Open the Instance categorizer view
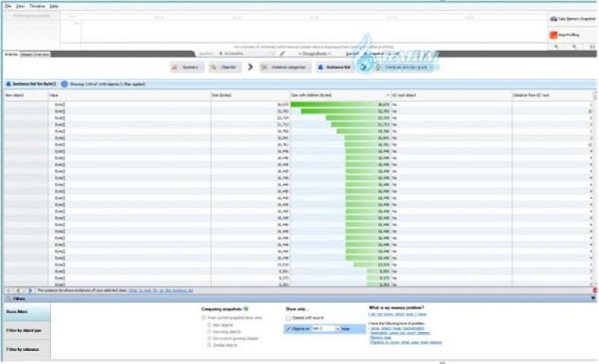 285,67
